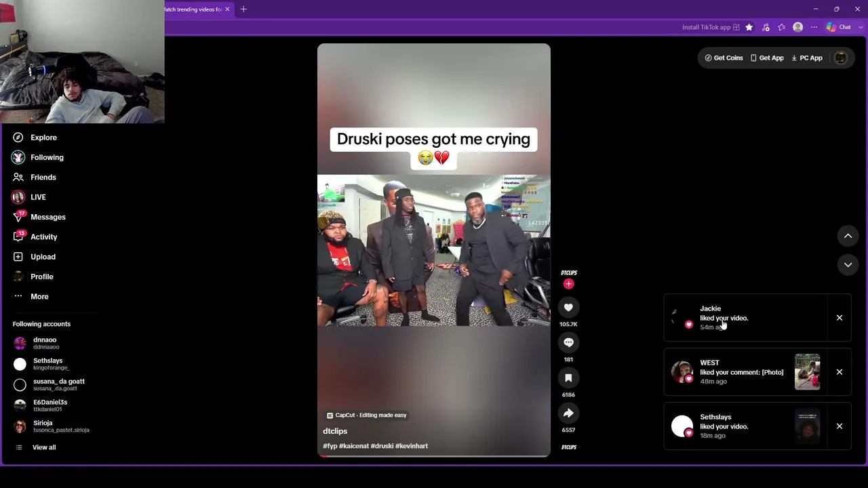Share the video with arrow icon
This screenshot has height=488, width=868.
[x=568, y=413]
